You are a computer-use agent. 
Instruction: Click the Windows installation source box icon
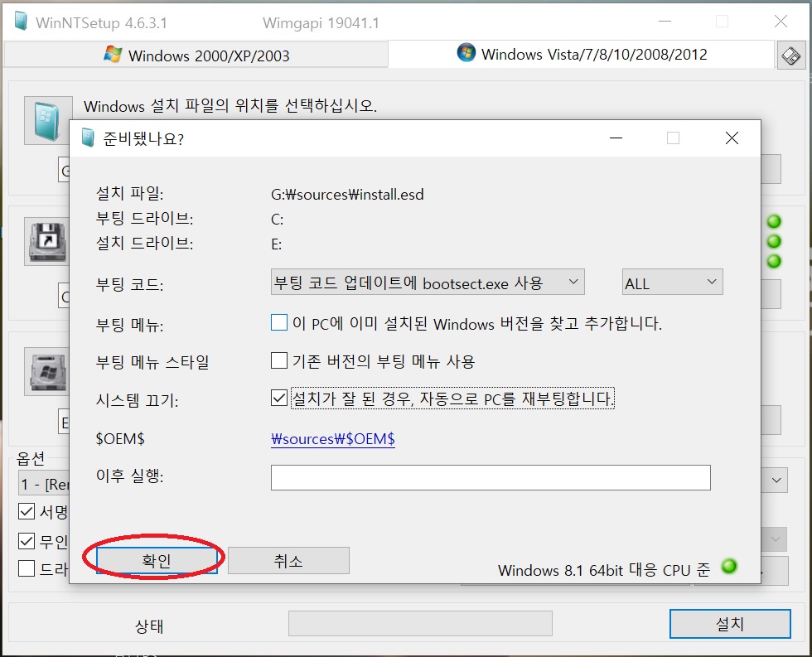tap(47, 120)
